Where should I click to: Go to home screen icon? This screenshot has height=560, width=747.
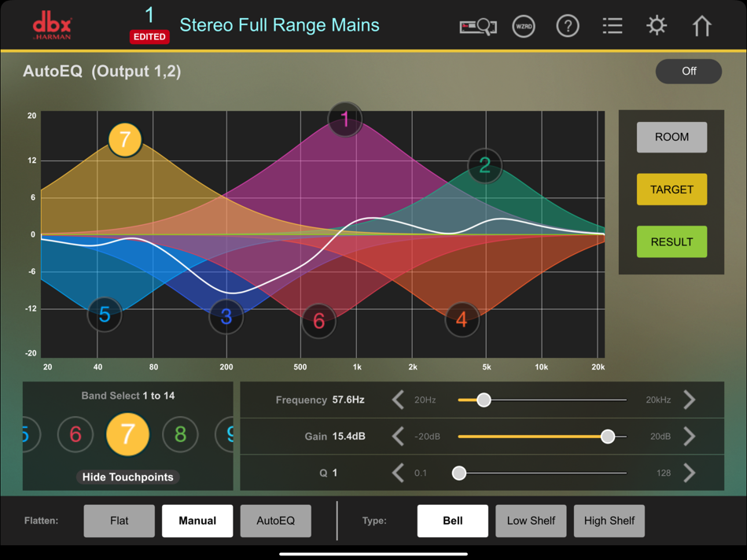[x=701, y=26]
